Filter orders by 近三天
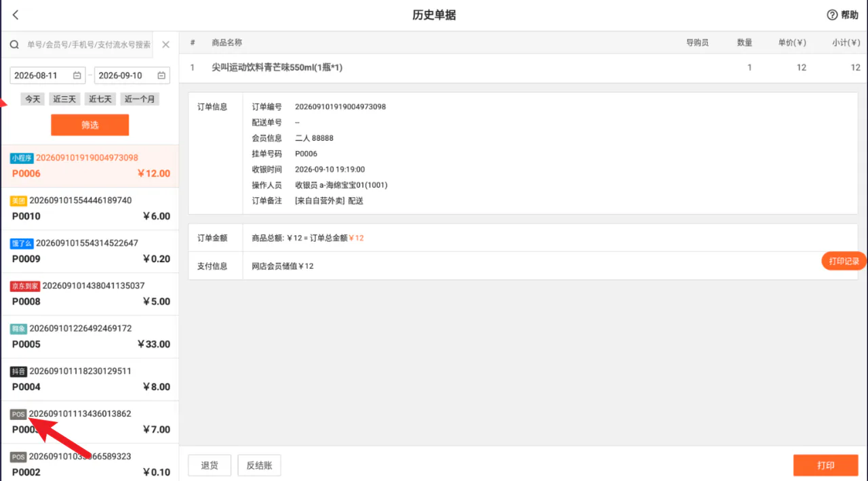This screenshot has width=868, height=481. click(65, 99)
